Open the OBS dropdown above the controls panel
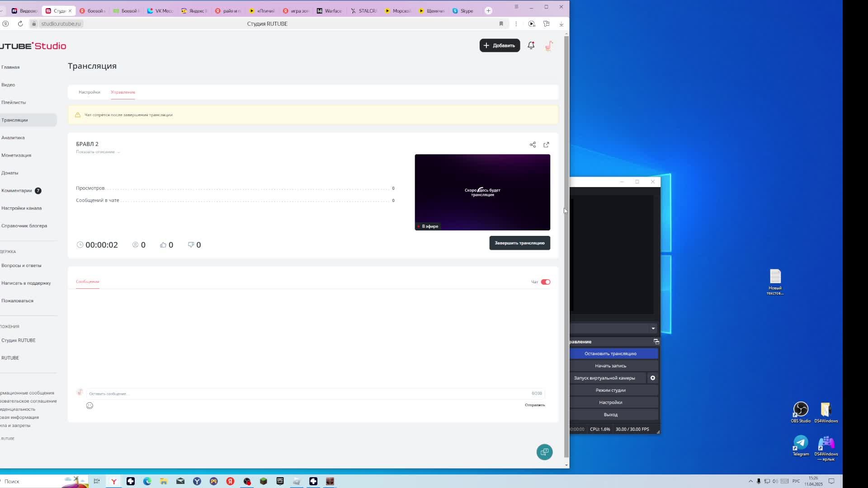 coord(653,328)
